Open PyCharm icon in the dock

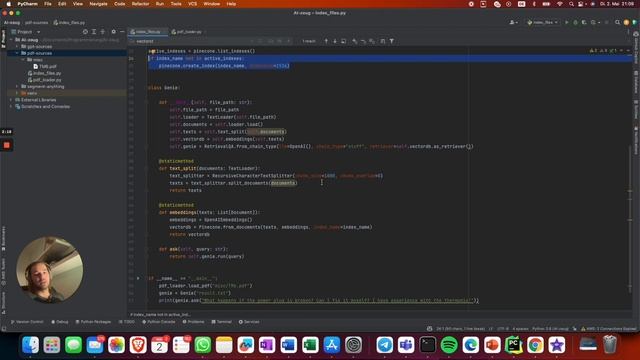point(513,345)
